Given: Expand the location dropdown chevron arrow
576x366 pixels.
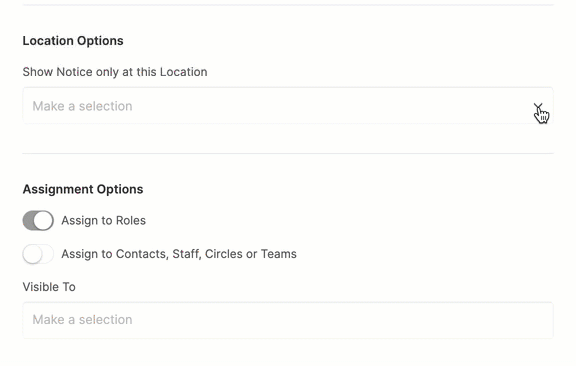Looking at the screenshot, I should (x=538, y=106).
